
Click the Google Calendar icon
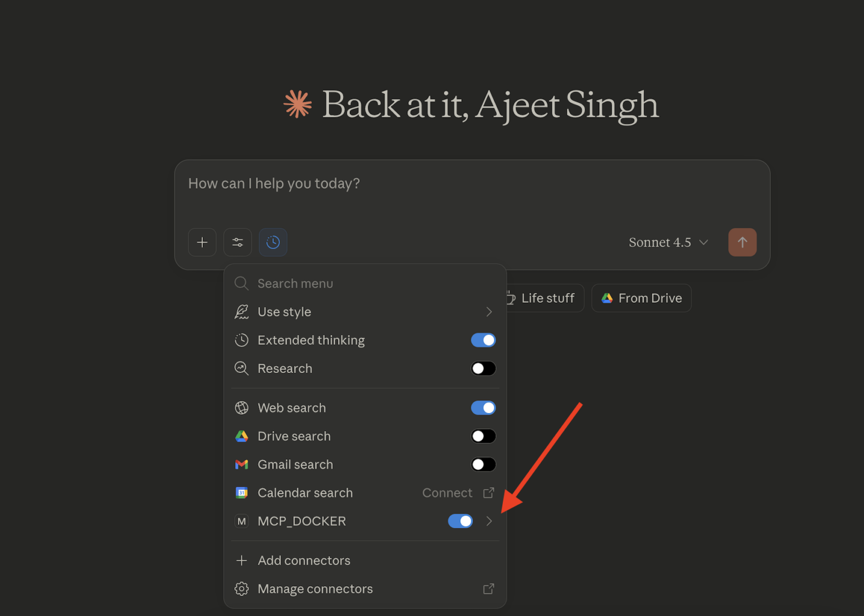(x=241, y=492)
